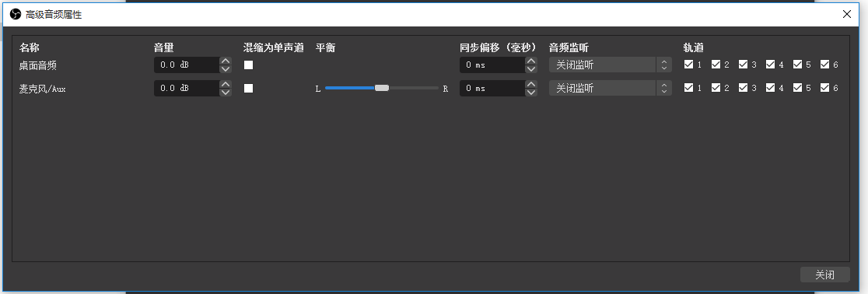This screenshot has width=868, height=294.
Task: Click the R label of the balance slider
Action: point(445,89)
